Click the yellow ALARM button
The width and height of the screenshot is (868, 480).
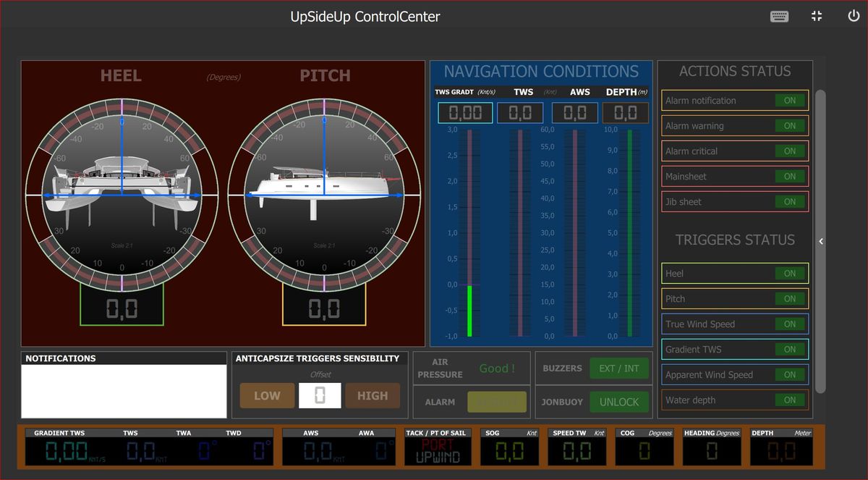(x=497, y=402)
